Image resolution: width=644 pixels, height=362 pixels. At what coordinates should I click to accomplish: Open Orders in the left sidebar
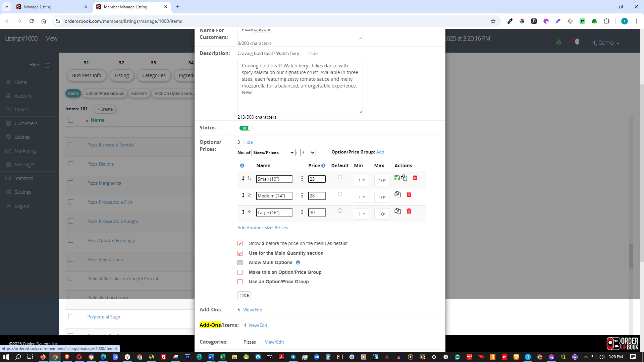click(x=22, y=110)
